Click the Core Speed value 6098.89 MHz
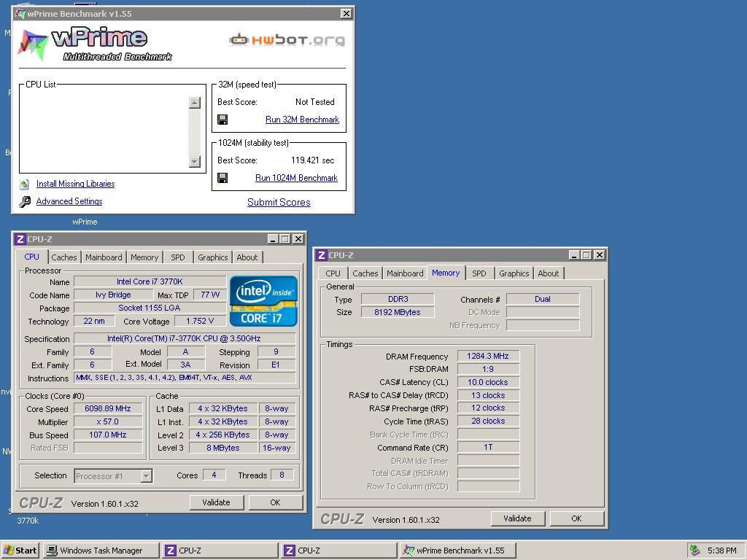 (108, 408)
